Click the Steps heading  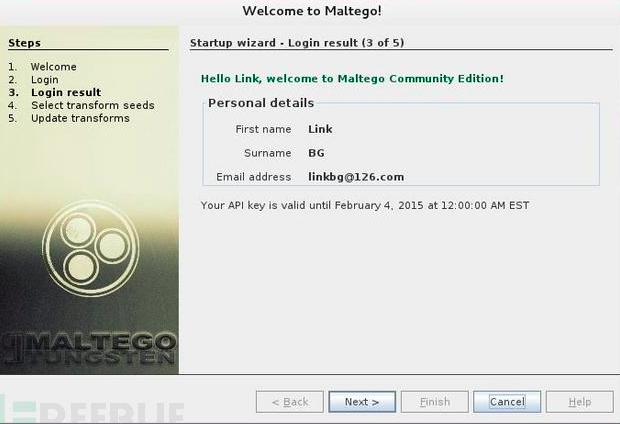tap(25, 43)
